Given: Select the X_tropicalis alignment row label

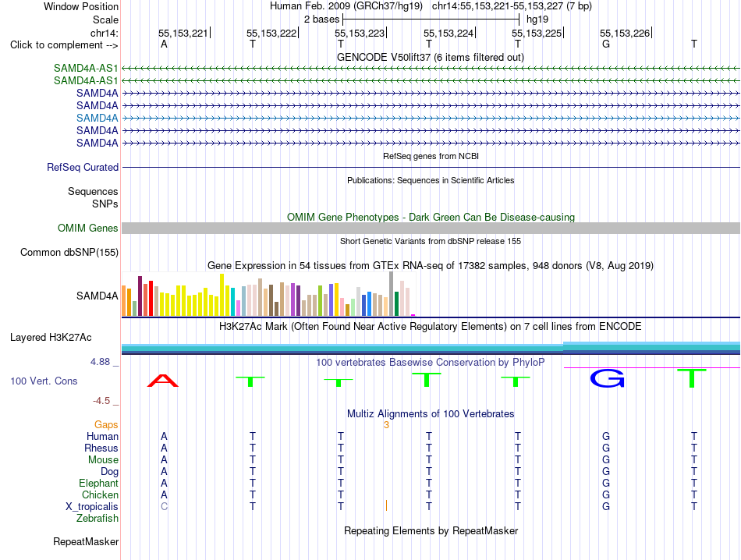Looking at the screenshot, I should click(92, 507).
